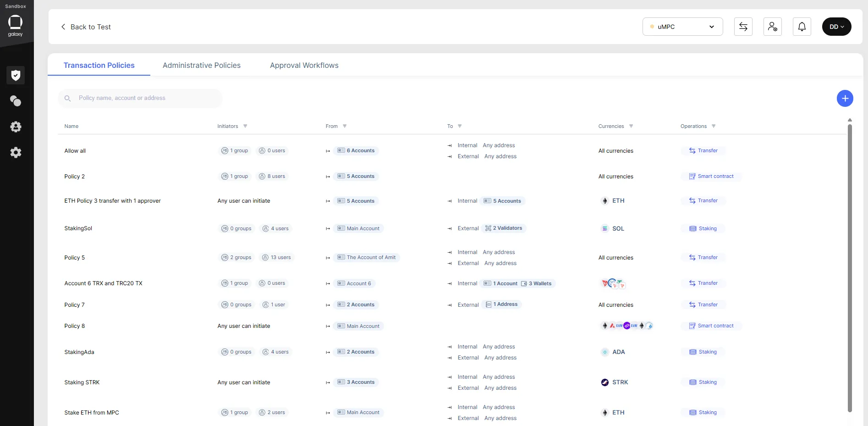Viewport: 868px width, 426px height.
Task: Switch to Approval Workflows tab
Action: click(x=304, y=65)
